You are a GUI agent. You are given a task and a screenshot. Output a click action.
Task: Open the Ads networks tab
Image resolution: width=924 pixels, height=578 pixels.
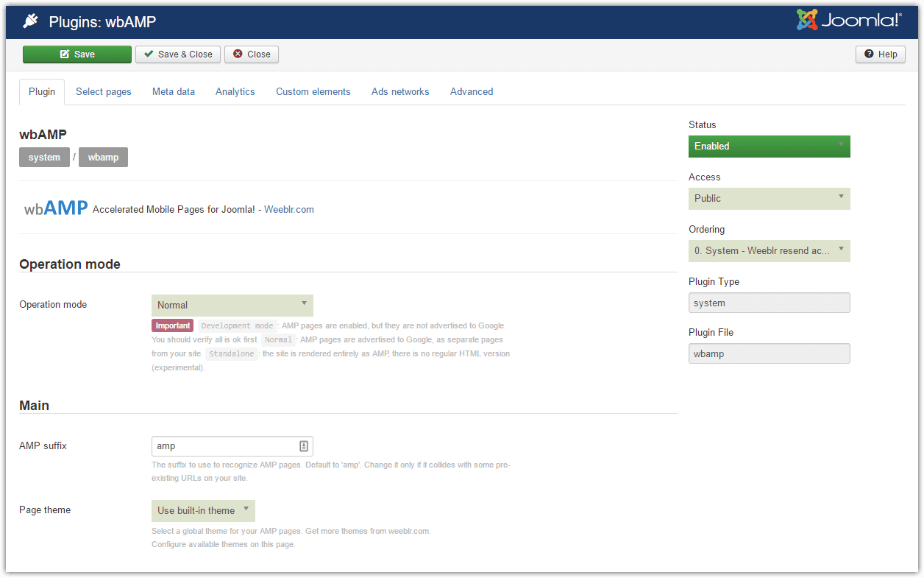coord(400,92)
